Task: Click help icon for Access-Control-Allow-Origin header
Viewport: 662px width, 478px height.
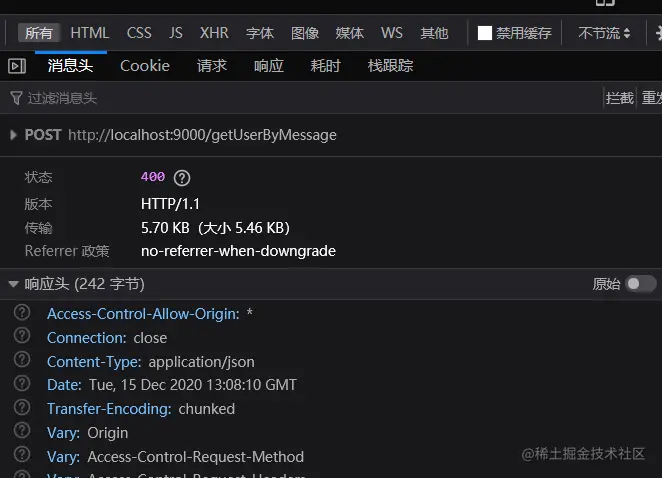Action: [x=22, y=313]
